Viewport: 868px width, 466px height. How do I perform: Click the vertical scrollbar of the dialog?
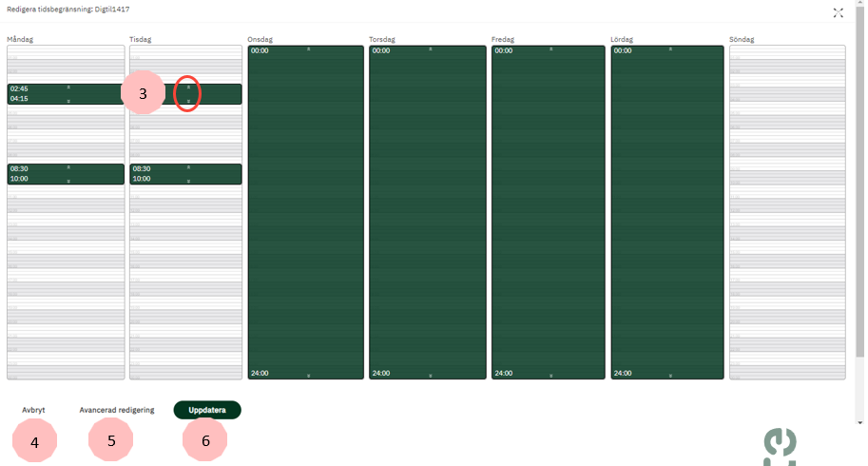point(859,183)
